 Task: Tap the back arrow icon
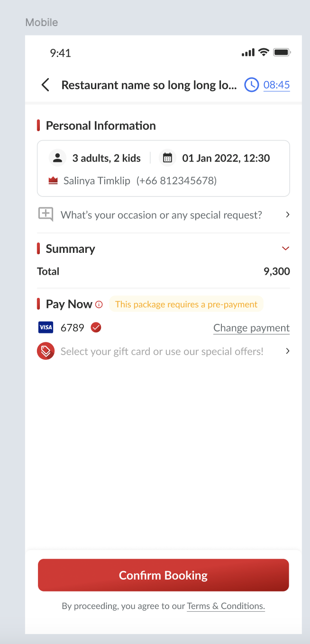pyautogui.click(x=46, y=85)
